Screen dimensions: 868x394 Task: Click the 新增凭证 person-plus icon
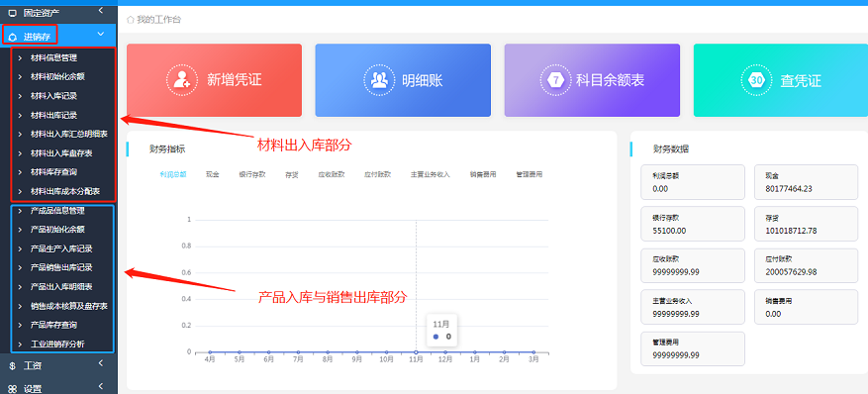(x=182, y=79)
